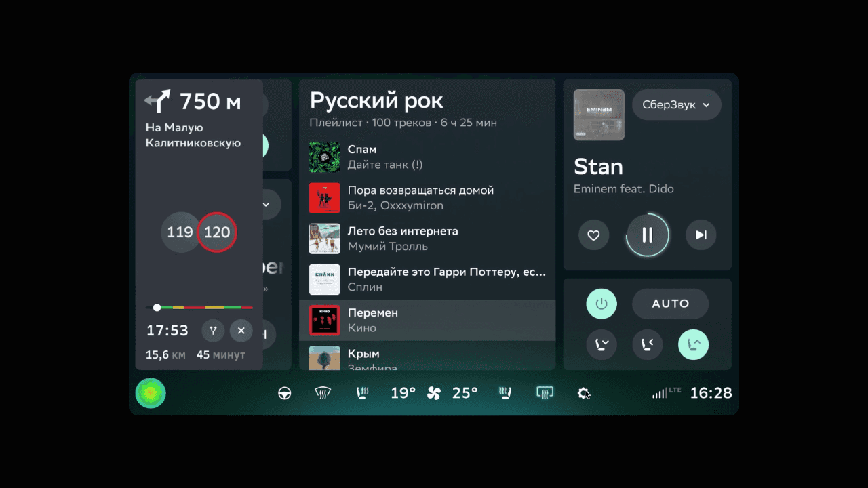
Task: Tap playlist info 100 треков line
Action: click(x=403, y=123)
